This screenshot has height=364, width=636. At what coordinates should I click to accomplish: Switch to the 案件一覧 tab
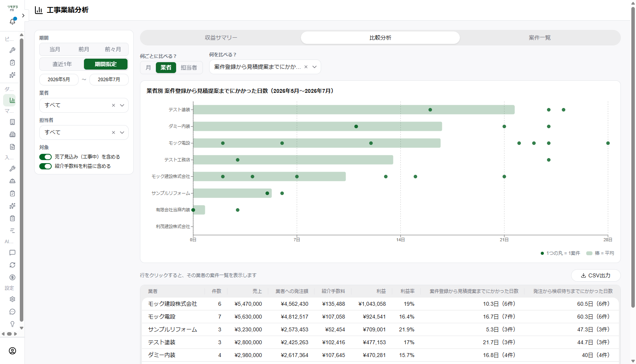(x=540, y=38)
